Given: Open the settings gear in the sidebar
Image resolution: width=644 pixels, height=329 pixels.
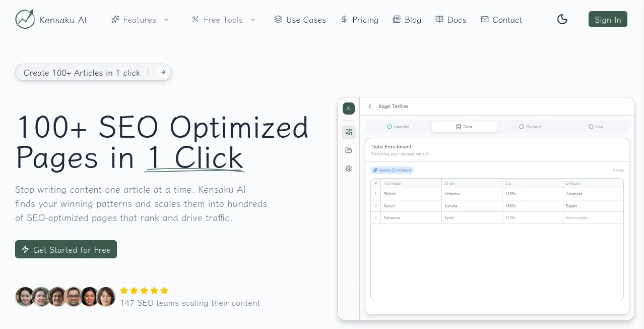Looking at the screenshot, I should pyautogui.click(x=349, y=169).
